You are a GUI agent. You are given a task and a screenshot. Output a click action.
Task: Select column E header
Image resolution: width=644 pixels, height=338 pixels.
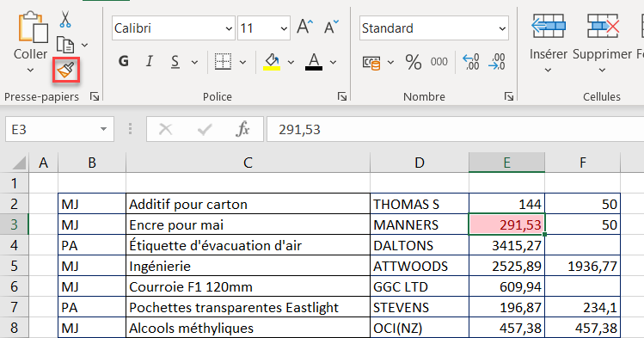click(x=506, y=163)
